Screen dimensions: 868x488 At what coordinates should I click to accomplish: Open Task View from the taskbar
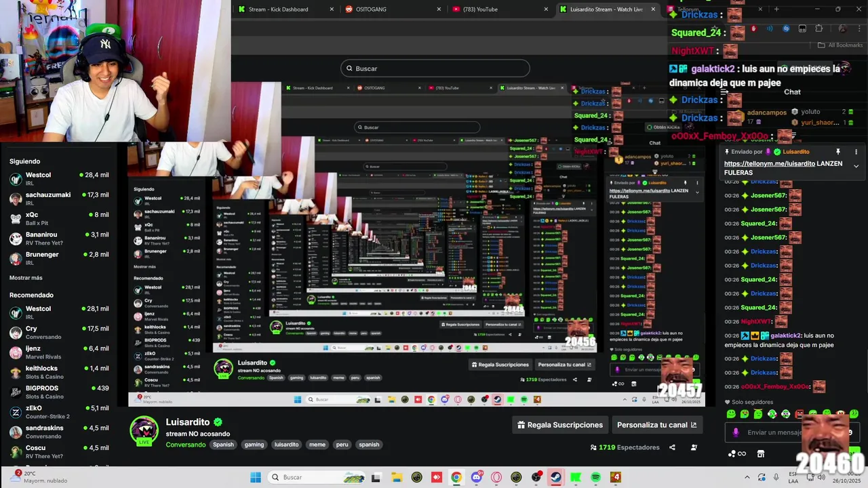376,477
